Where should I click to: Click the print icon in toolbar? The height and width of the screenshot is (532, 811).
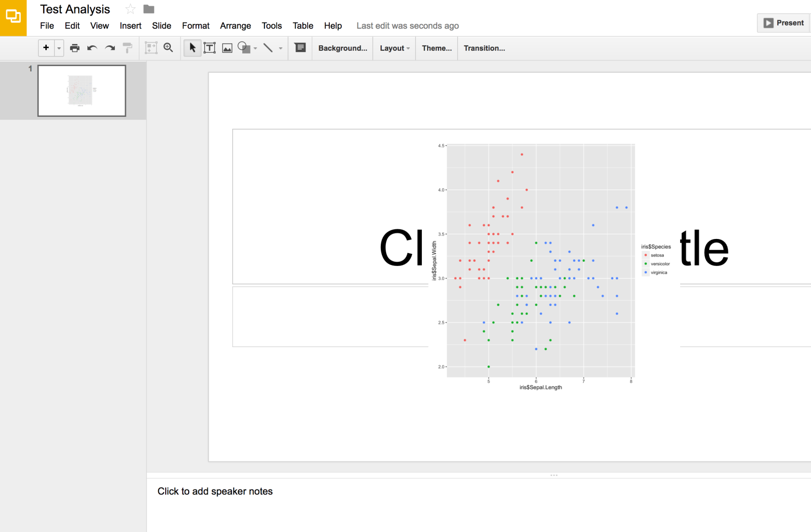pos(75,48)
